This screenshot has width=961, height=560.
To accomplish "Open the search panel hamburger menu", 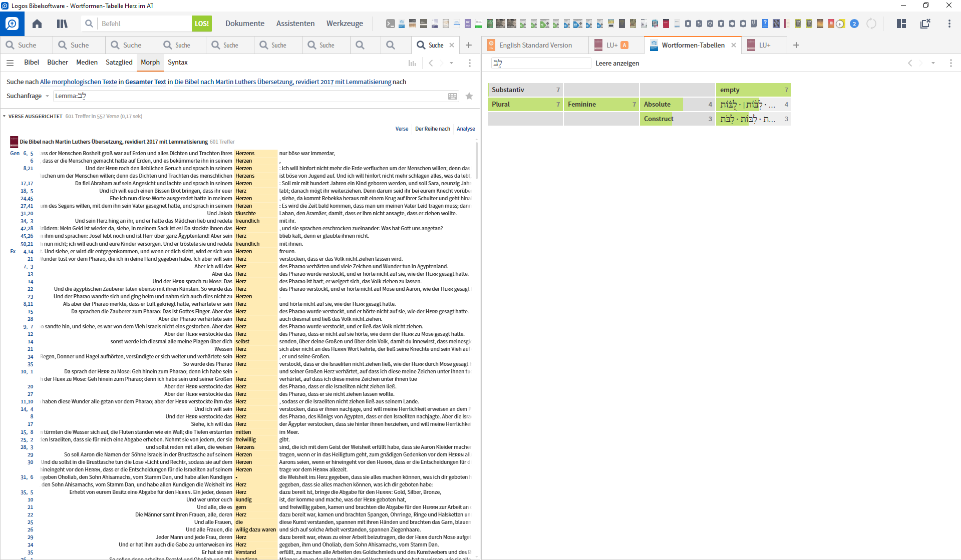I will pos(10,63).
